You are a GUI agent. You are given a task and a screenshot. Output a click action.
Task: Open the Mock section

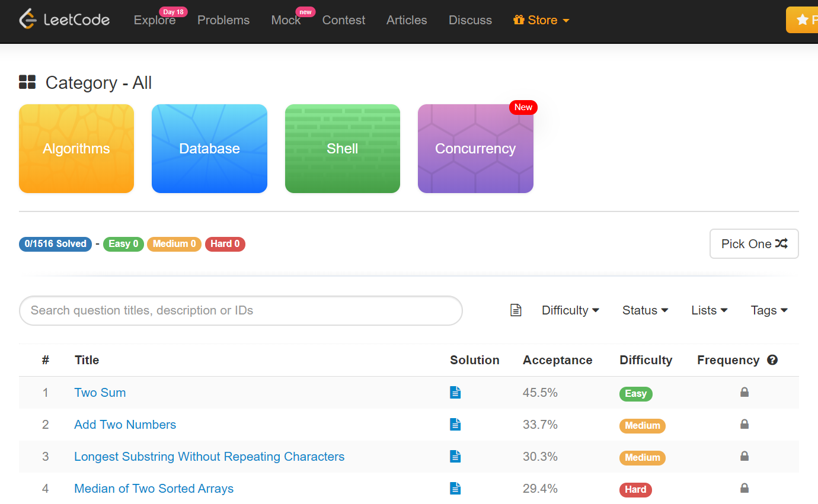[x=286, y=20]
